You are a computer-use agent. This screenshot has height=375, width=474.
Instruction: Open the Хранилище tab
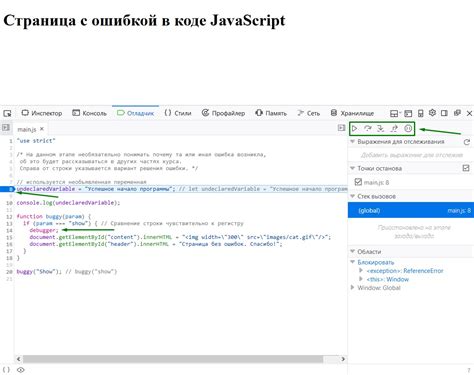point(352,113)
